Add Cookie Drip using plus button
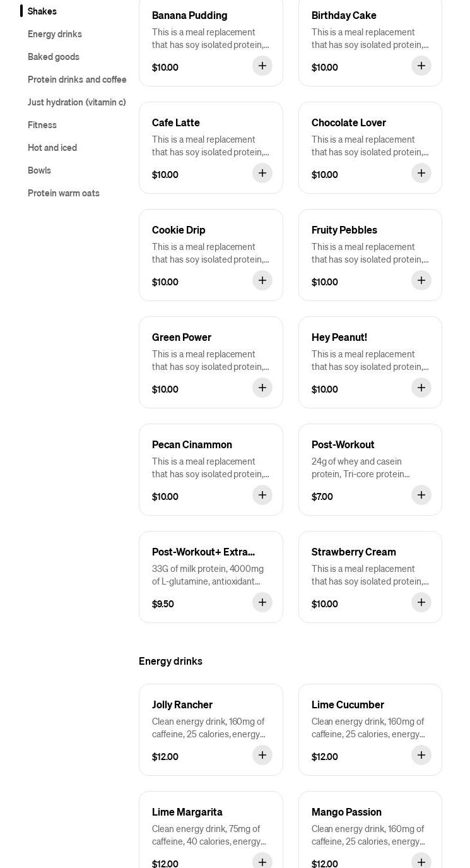Viewport: 470px width, 868px height. pyautogui.click(x=262, y=280)
